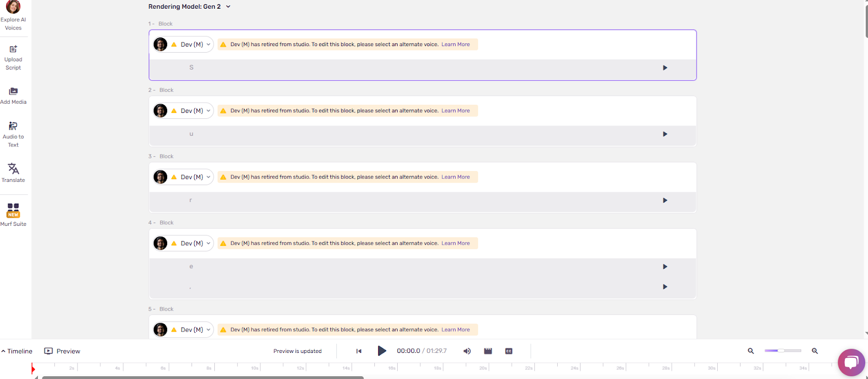Viewport: 868px width, 379px height.
Task: Click Learn More in block 2 warning
Action: point(456,111)
